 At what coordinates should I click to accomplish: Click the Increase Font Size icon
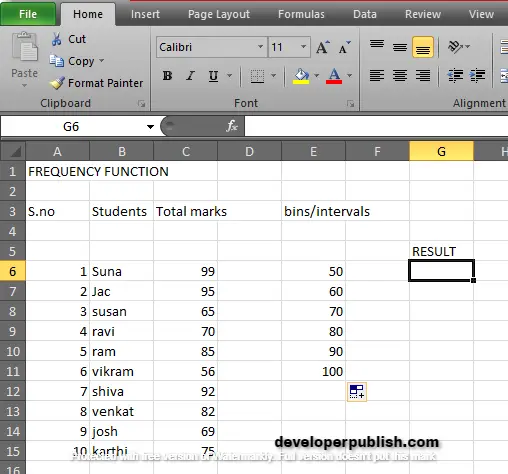[323, 47]
